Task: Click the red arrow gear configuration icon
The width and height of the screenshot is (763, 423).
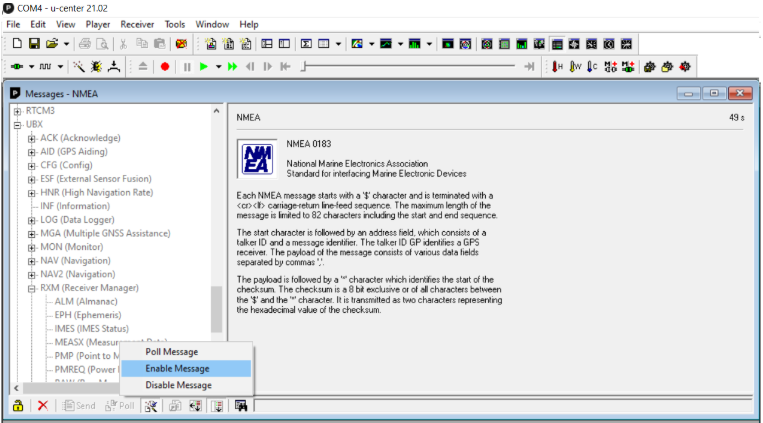Action: [685, 67]
